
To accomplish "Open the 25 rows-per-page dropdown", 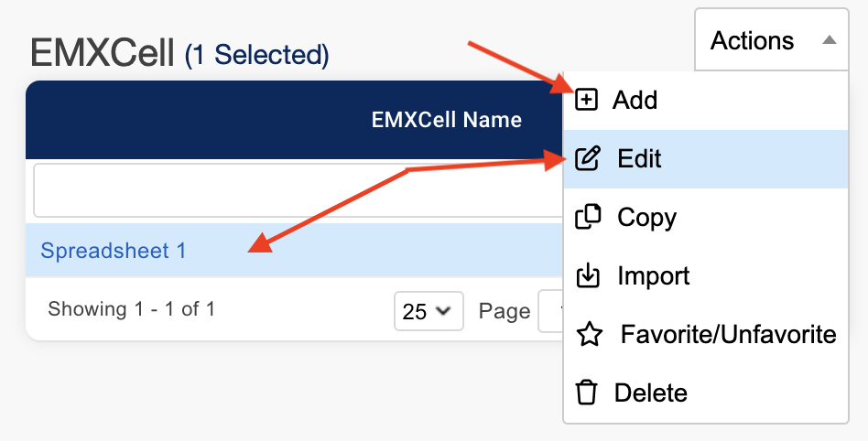I will (x=428, y=311).
